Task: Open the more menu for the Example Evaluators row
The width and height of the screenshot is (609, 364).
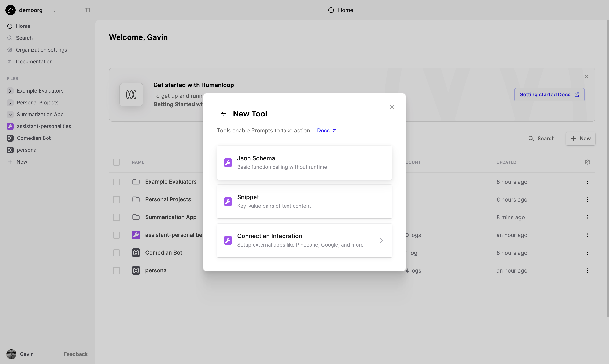Action: pyautogui.click(x=588, y=182)
